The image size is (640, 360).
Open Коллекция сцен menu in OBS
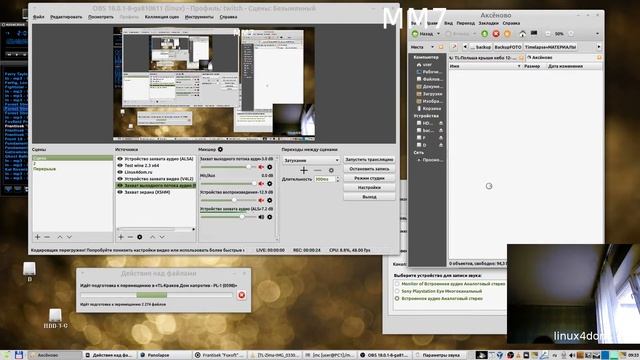[162, 17]
